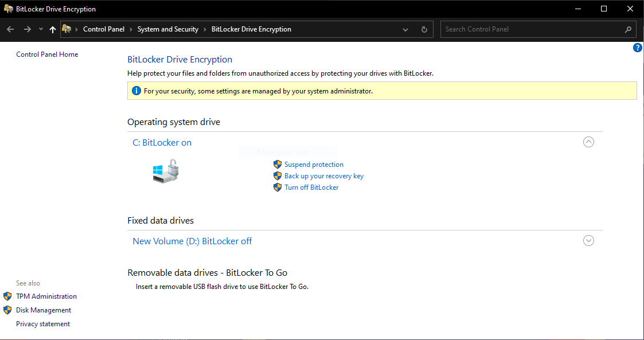Click the 'See also' label

point(28,283)
